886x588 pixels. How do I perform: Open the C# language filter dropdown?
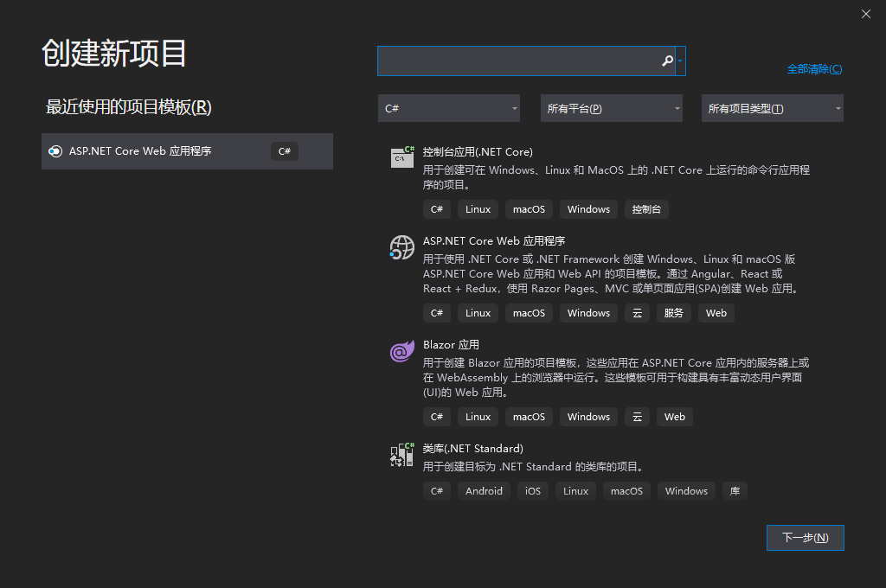click(449, 108)
